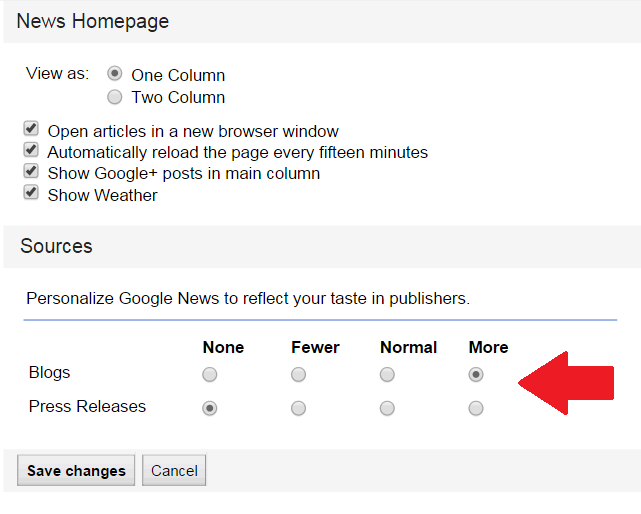The height and width of the screenshot is (514, 641).
Task: Set Blogs to Normal
Action: click(x=387, y=375)
